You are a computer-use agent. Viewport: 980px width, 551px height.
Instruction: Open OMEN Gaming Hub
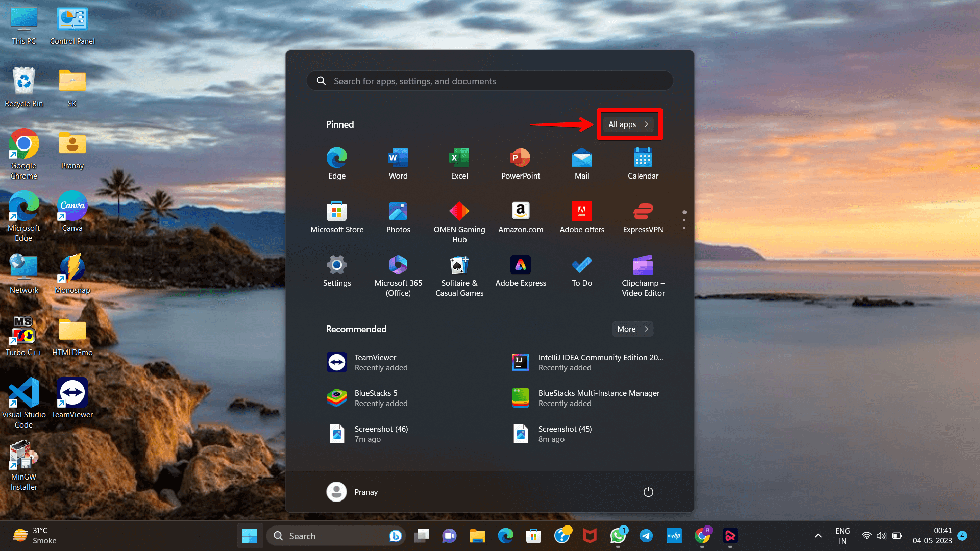(x=459, y=222)
